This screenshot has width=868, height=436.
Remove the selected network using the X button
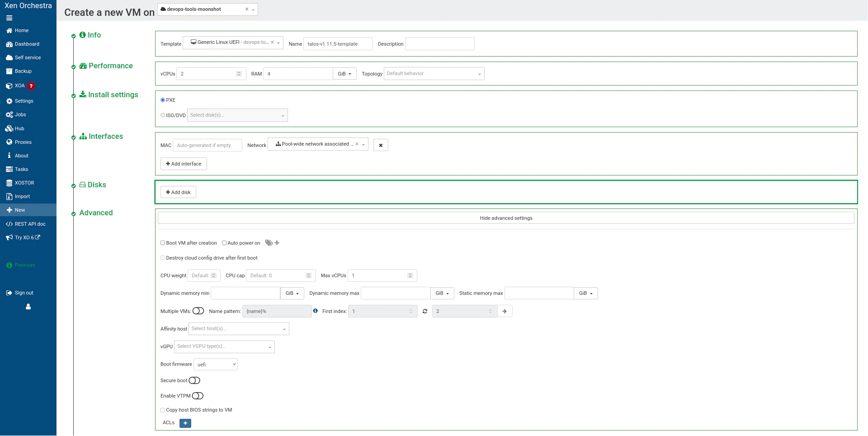coord(381,145)
